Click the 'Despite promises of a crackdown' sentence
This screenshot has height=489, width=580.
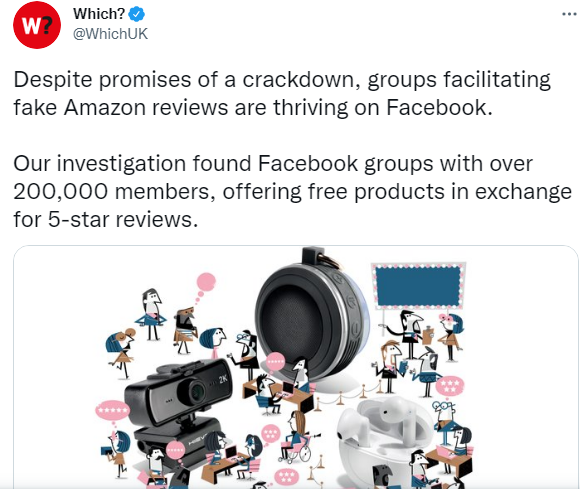[187, 80]
